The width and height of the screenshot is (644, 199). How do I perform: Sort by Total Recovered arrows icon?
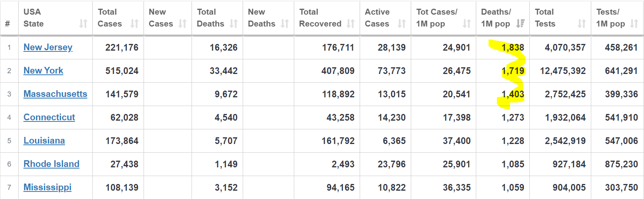351,24
